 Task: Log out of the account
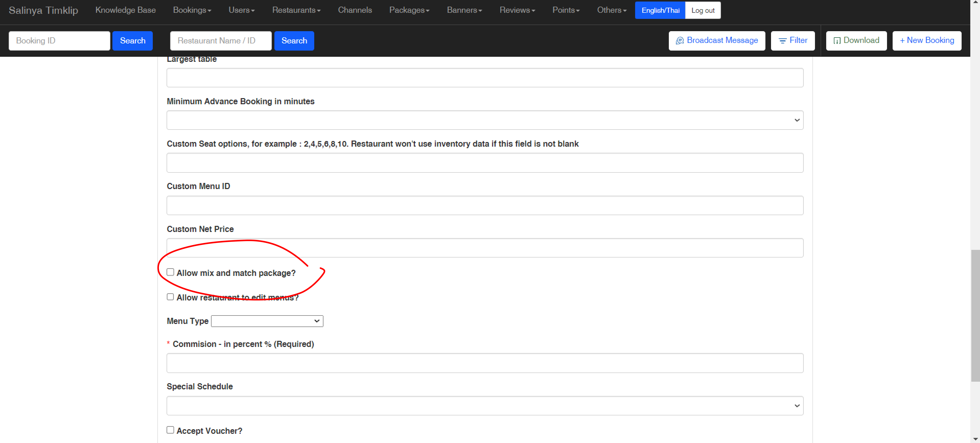coord(702,10)
